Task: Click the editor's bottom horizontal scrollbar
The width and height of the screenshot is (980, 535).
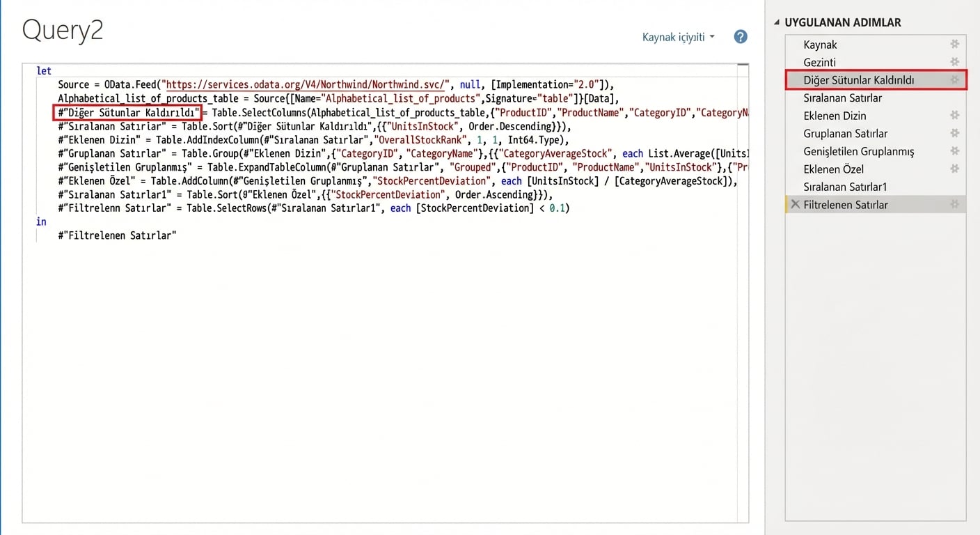Action: (x=383, y=519)
